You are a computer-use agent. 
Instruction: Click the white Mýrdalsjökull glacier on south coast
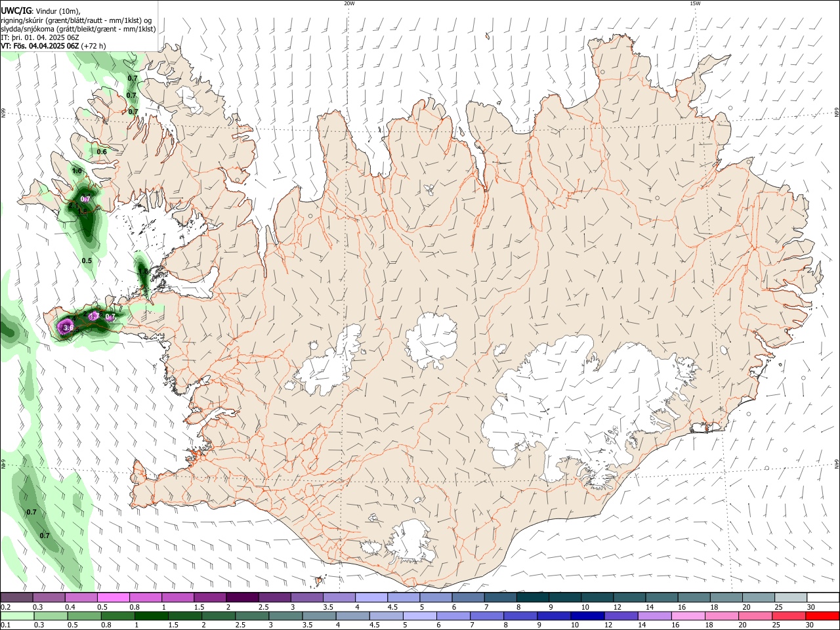pyautogui.click(x=411, y=541)
